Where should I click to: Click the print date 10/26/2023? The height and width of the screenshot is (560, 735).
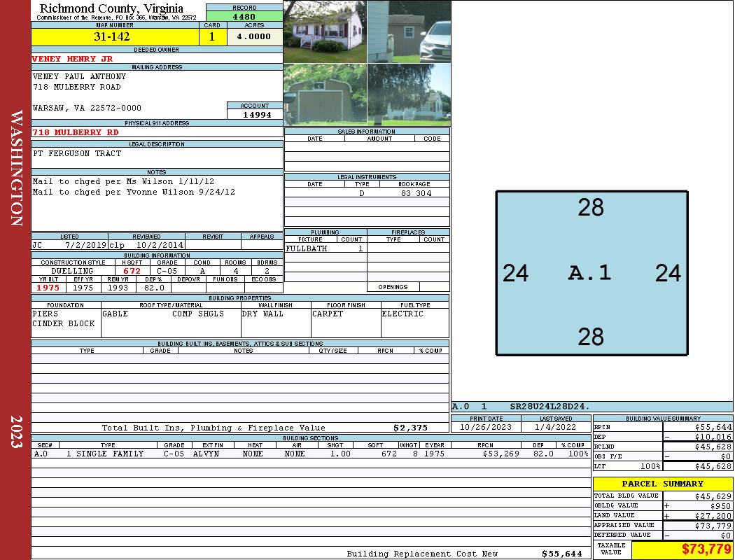click(x=486, y=428)
